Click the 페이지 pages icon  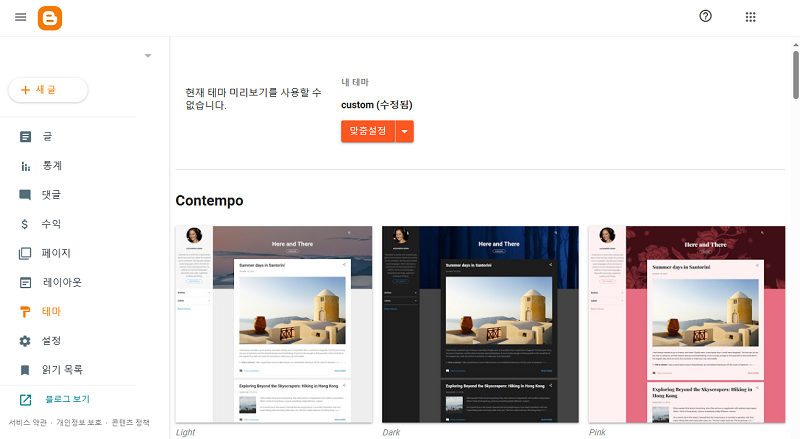coord(25,254)
